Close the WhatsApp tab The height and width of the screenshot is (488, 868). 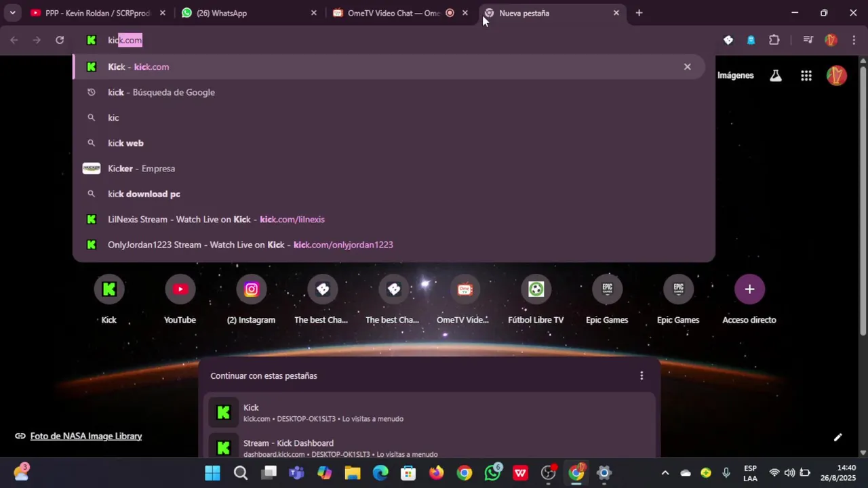pos(313,13)
